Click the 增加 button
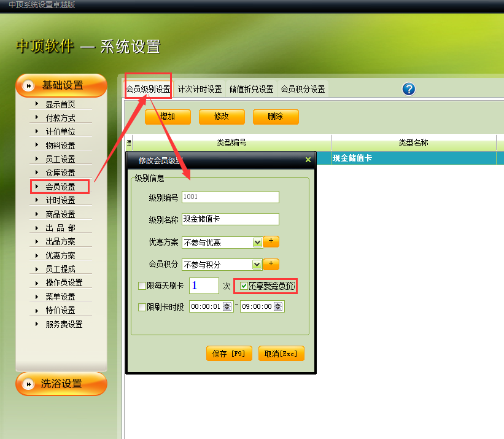The width and height of the screenshot is (504, 439). 168,117
